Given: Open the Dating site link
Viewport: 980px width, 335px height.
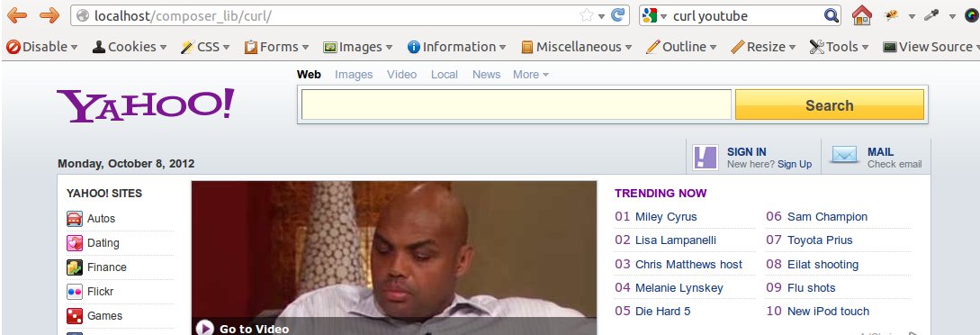Looking at the screenshot, I should click(103, 243).
